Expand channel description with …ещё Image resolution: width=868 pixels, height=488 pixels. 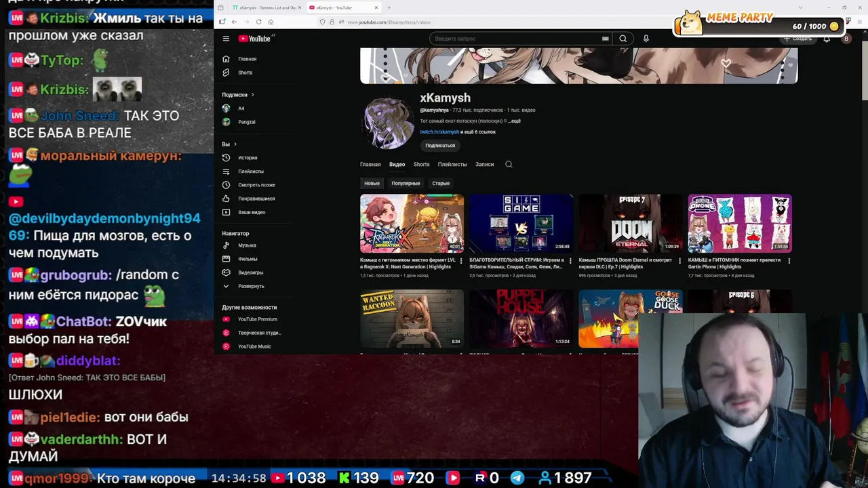(514, 121)
